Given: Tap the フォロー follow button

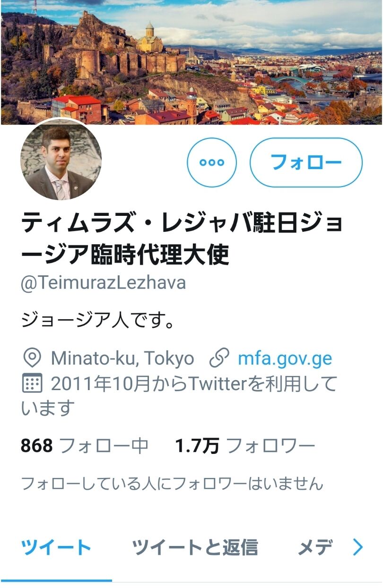Looking at the screenshot, I should [x=306, y=162].
